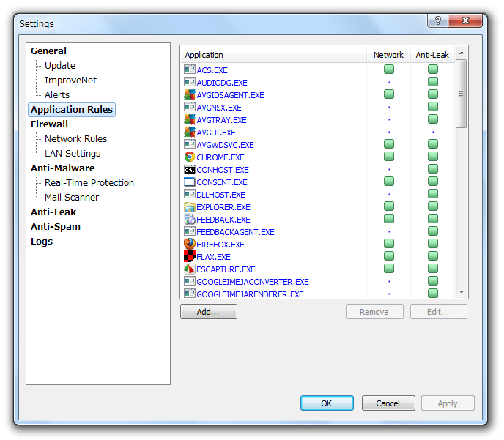Click the Apply button
Image resolution: width=504 pixels, height=440 pixels.
(x=448, y=403)
